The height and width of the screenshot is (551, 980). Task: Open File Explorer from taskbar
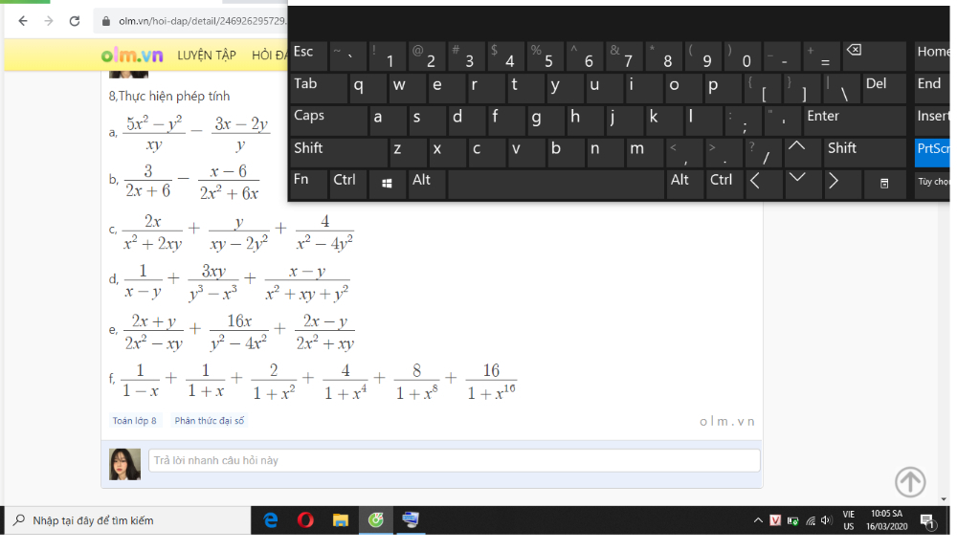(x=341, y=519)
